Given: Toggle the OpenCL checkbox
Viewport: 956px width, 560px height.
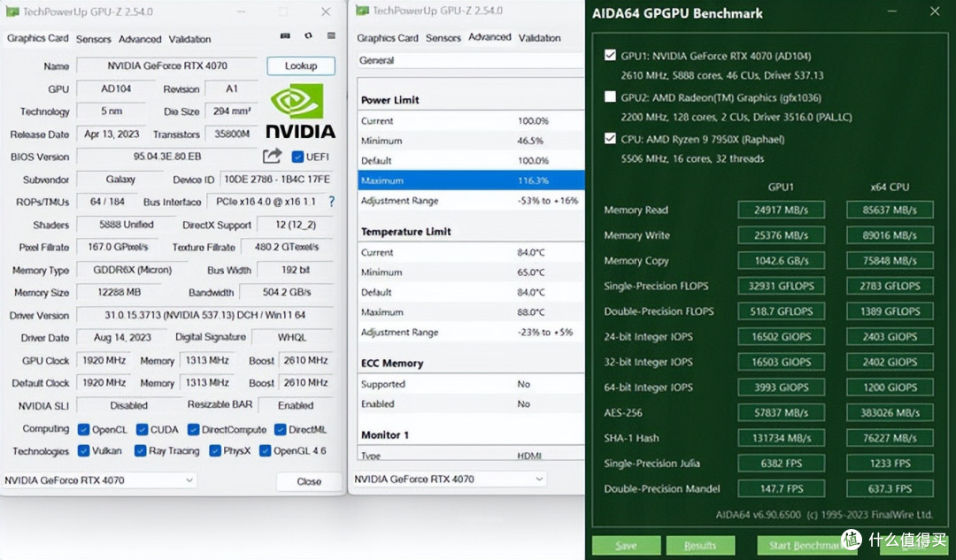Looking at the screenshot, I should tap(83, 430).
